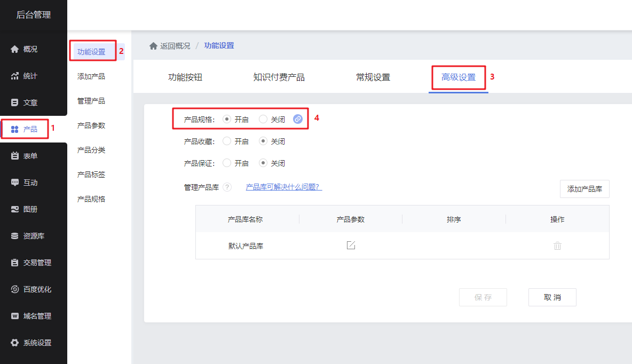Click the 表单 form icon
This screenshot has width=632, height=364.
tap(14, 156)
